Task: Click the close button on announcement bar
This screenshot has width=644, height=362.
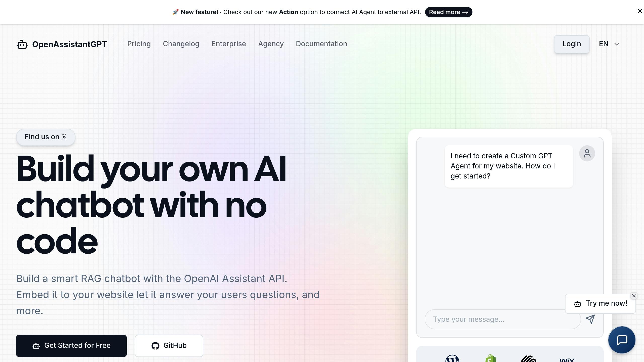Action: point(639,11)
